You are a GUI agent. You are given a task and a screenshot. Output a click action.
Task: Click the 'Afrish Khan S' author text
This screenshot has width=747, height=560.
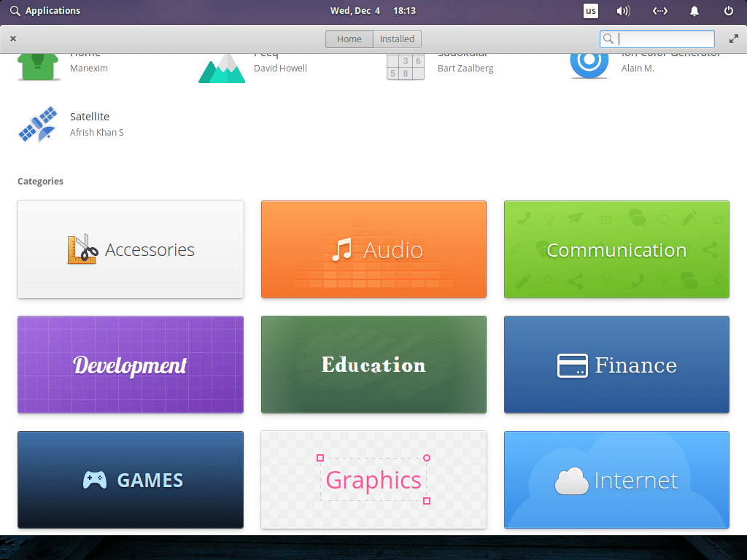coord(97,133)
